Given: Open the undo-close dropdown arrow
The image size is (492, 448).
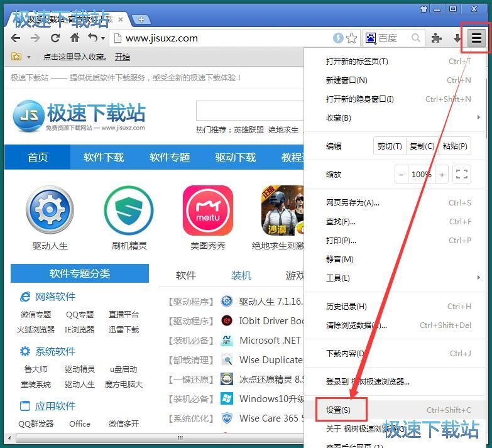Looking at the screenshot, I should point(103,38).
